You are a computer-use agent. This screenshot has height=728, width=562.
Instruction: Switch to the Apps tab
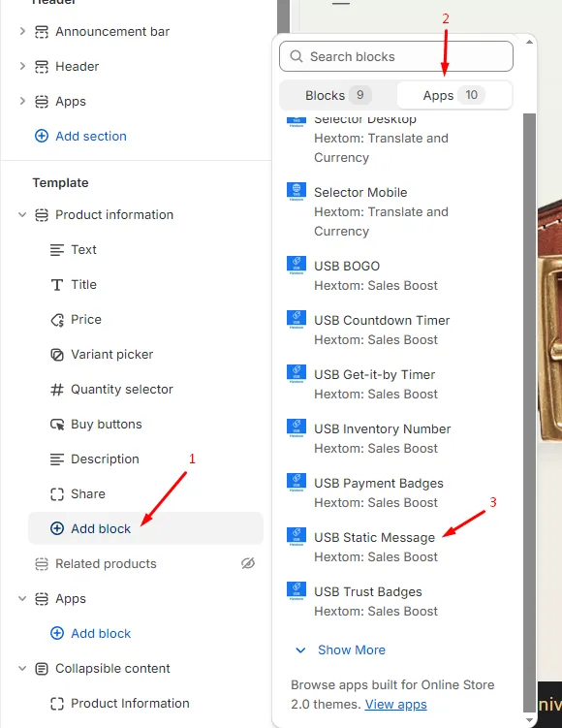(x=454, y=95)
